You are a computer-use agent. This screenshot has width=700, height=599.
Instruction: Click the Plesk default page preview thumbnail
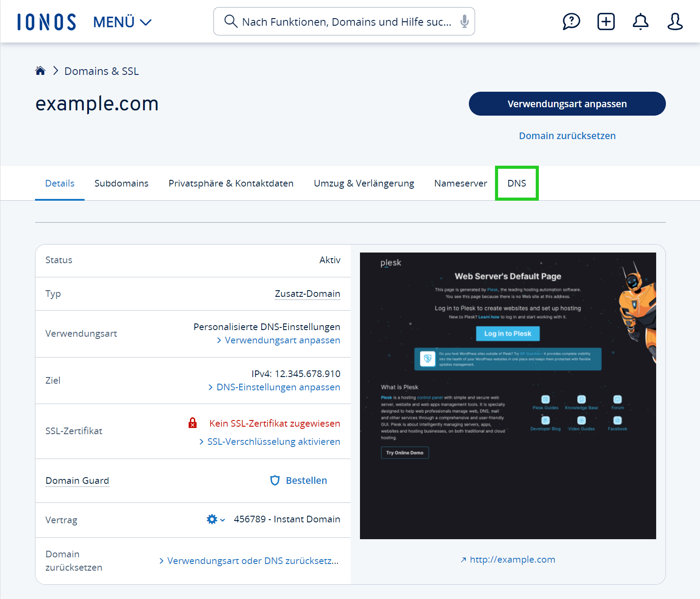tap(508, 396)
